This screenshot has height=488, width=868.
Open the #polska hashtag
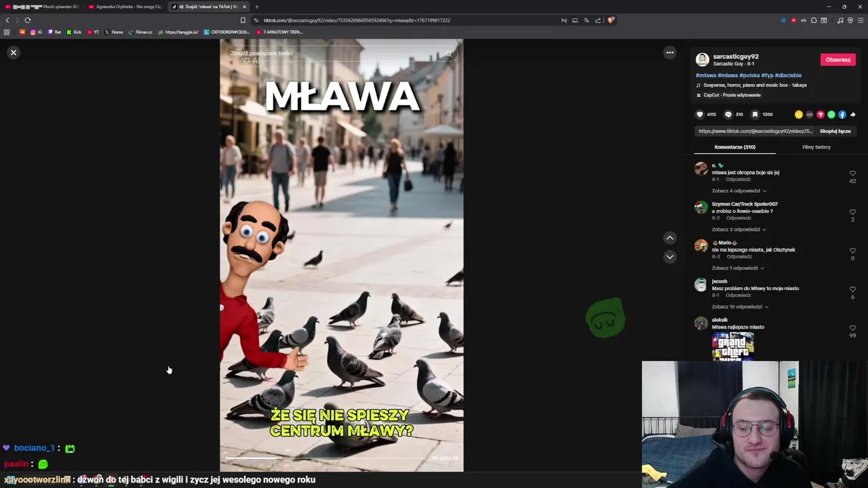click(x=749, y=75)
